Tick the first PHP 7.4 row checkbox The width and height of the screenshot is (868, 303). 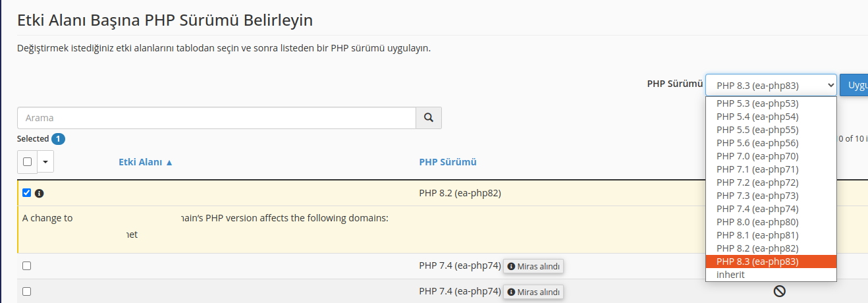point(27,266)
